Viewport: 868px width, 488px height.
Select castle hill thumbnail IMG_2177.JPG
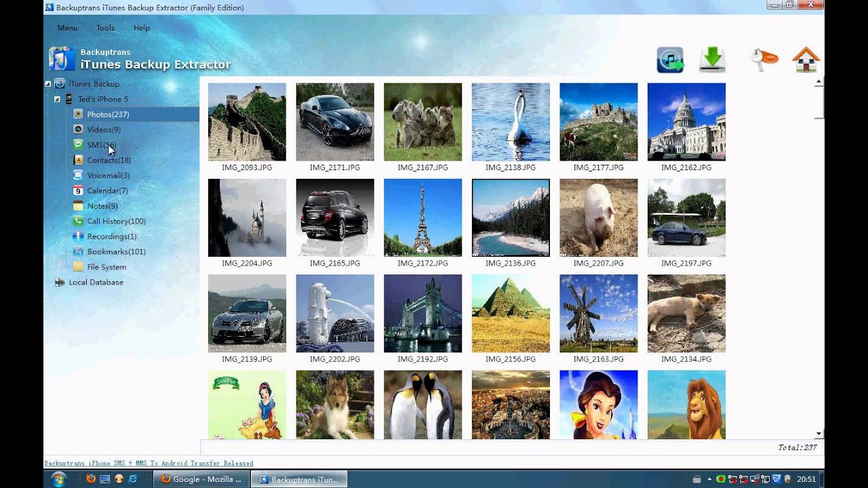pyautogui.click(x=599, y=122)
